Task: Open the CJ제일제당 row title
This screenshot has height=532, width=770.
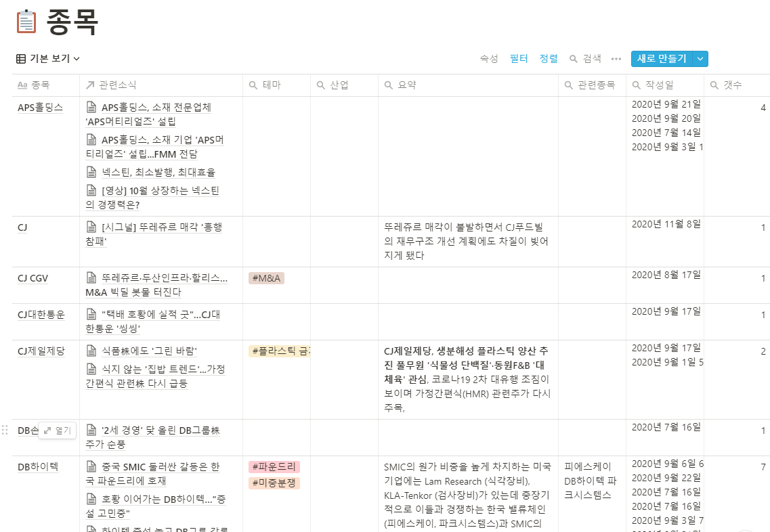Action: [x=41, y=351]
